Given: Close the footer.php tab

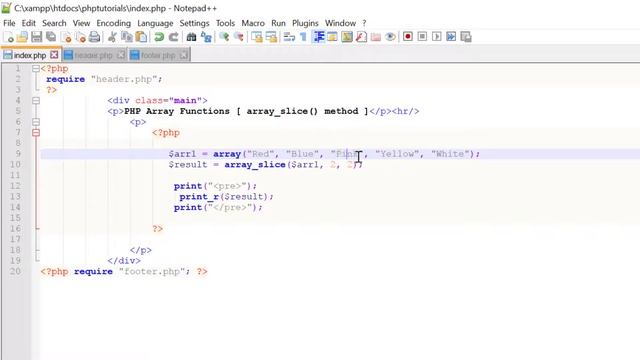Looking at the screenshot, I should 184,55.
